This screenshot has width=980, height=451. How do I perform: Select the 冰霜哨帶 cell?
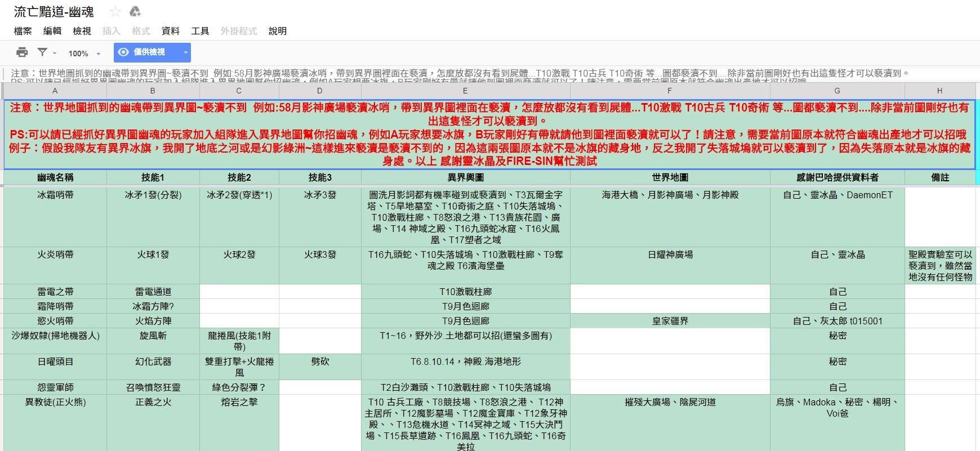[55, 217]
